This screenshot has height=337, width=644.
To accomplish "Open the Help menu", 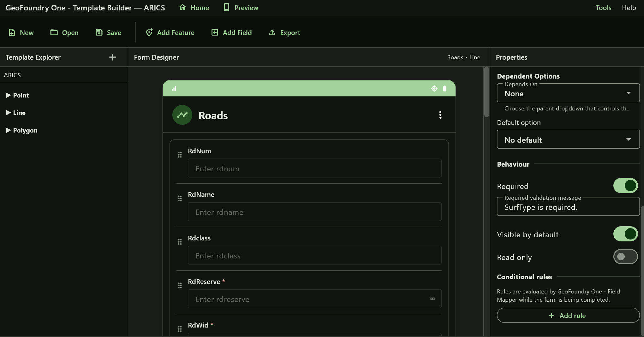I will coord(629,8).
